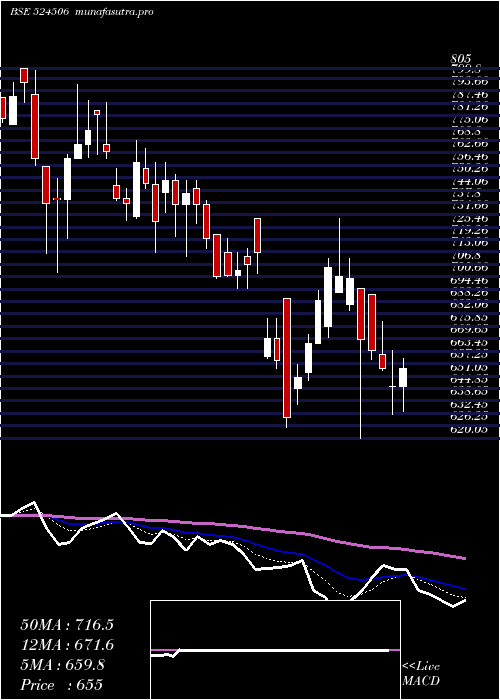
Task: Click the 750.26 price axis label
Action: pyautogui.click(x=468, y=169)
